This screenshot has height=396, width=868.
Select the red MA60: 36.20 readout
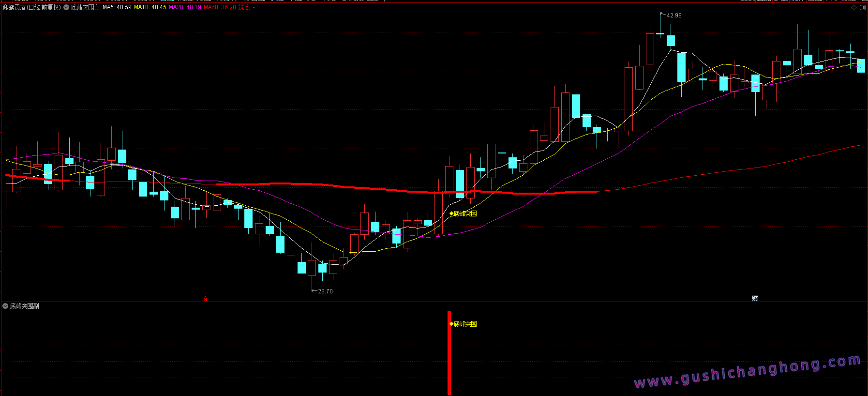(x=220, y=8)
